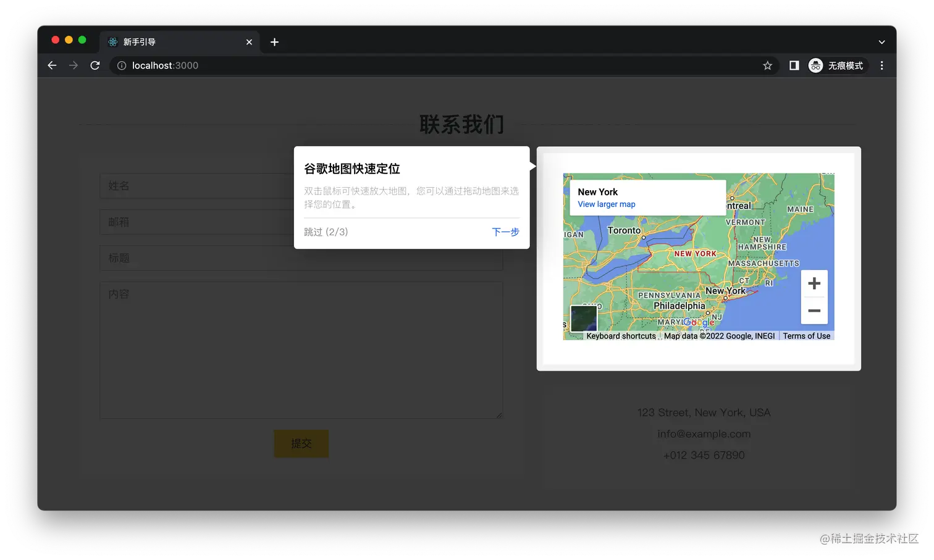Open the map Keyboard shortcuts
934x560 pixels.
point(621,336)
